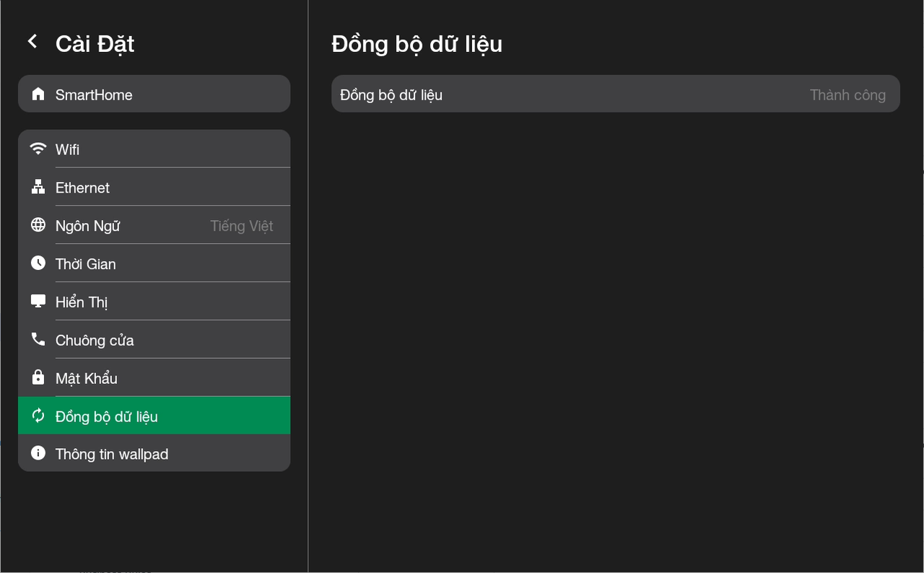
Task: Click the padlock icon for Mật Khẩu
Action: (x=38, y=377)
